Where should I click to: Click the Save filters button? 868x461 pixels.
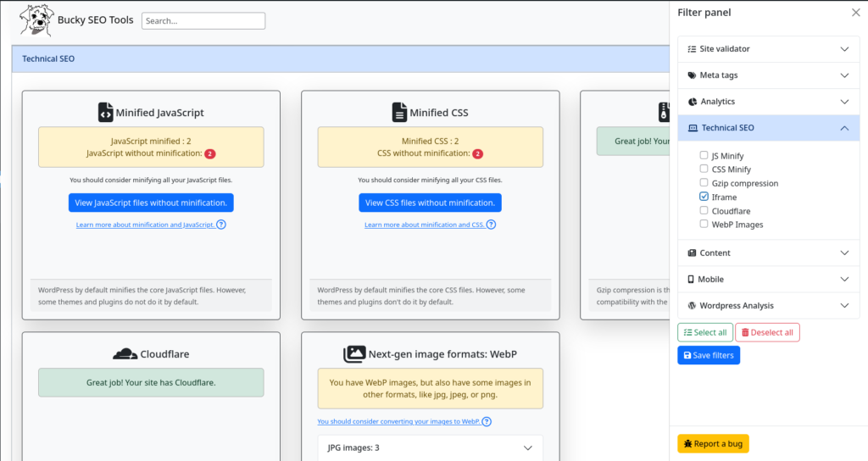709,355
